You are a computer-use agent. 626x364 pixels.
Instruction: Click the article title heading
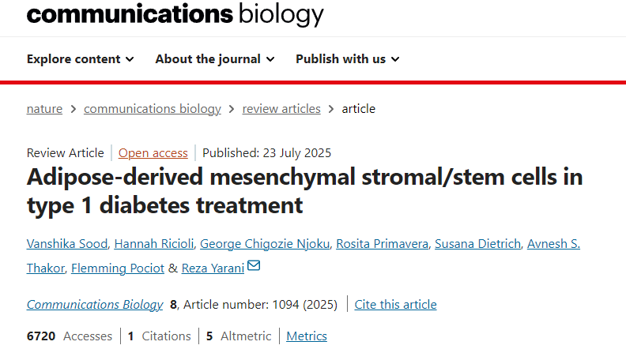tap(304, 190)
